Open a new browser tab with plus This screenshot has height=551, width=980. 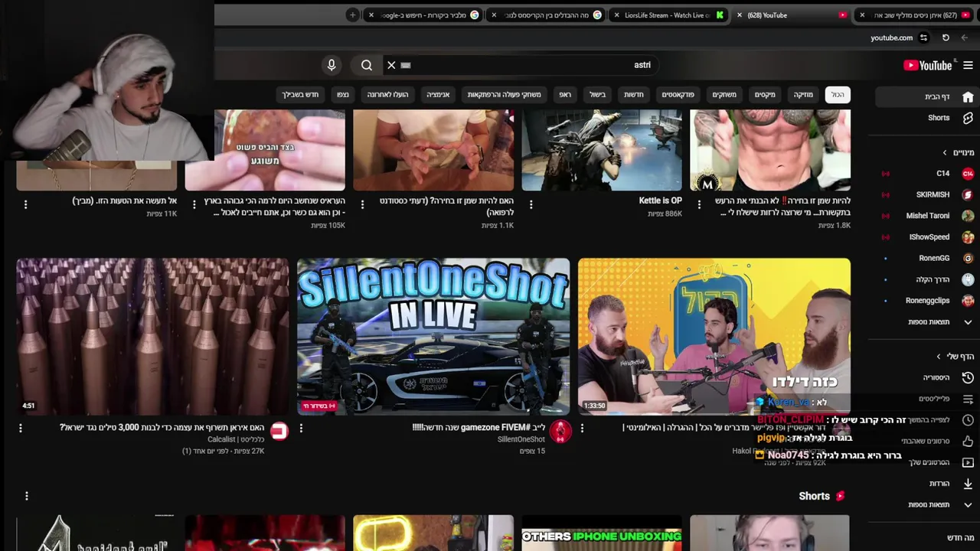click(x=352, y=15)
